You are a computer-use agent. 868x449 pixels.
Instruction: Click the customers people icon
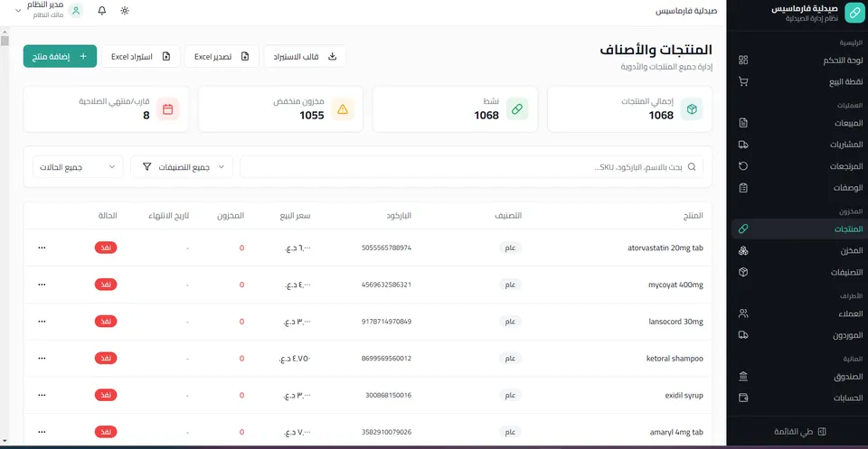pyautogui.click(x=743, y=313)
